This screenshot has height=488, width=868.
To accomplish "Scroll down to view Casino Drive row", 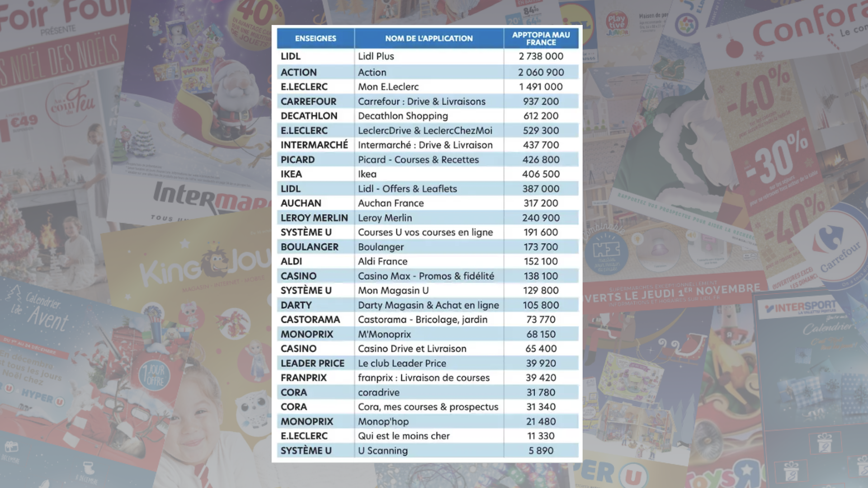I will pos(426,348).
